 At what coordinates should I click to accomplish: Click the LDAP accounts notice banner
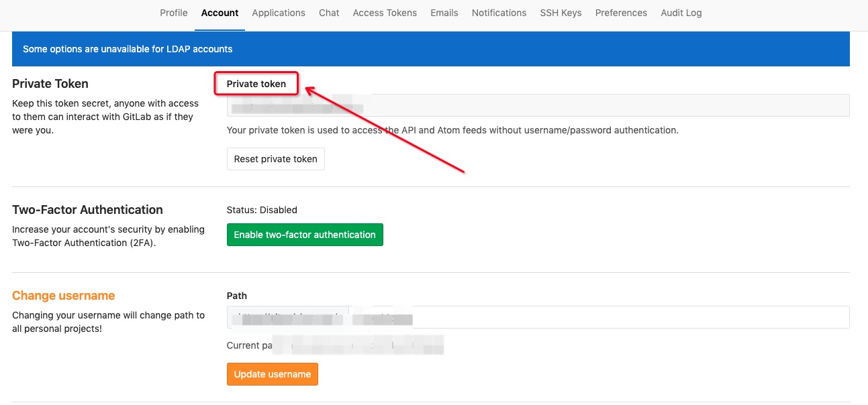[431, 49]
